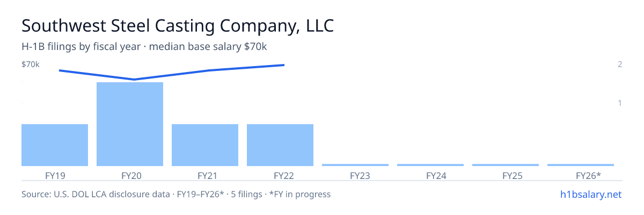Click the salary line's FY22 end point
The image size is (644, 215).
[x=283, y=65]
